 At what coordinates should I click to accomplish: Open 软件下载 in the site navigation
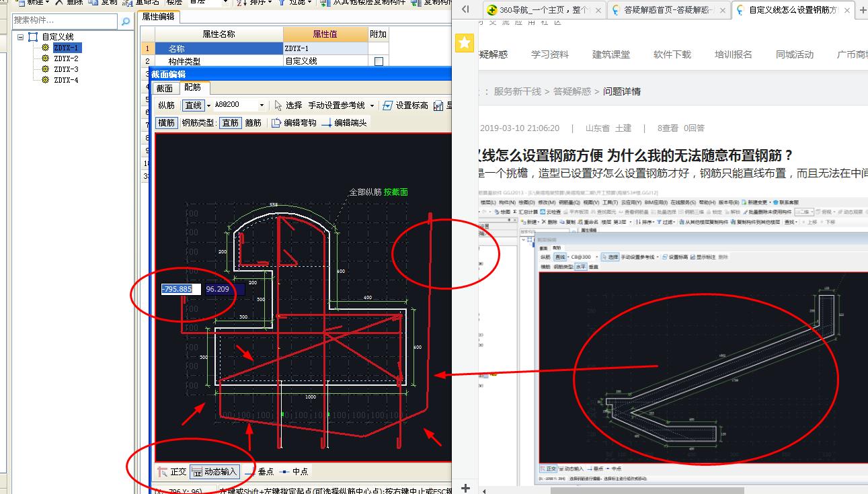(672, 54)
